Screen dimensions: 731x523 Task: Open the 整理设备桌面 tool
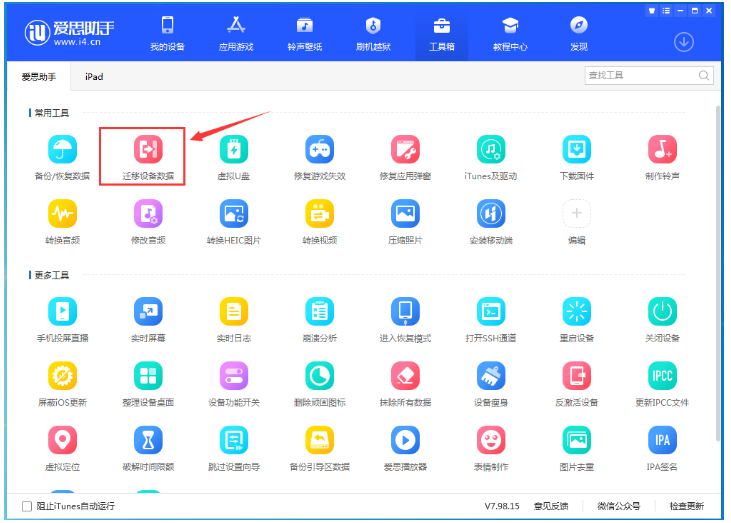[x=148, y=385]
